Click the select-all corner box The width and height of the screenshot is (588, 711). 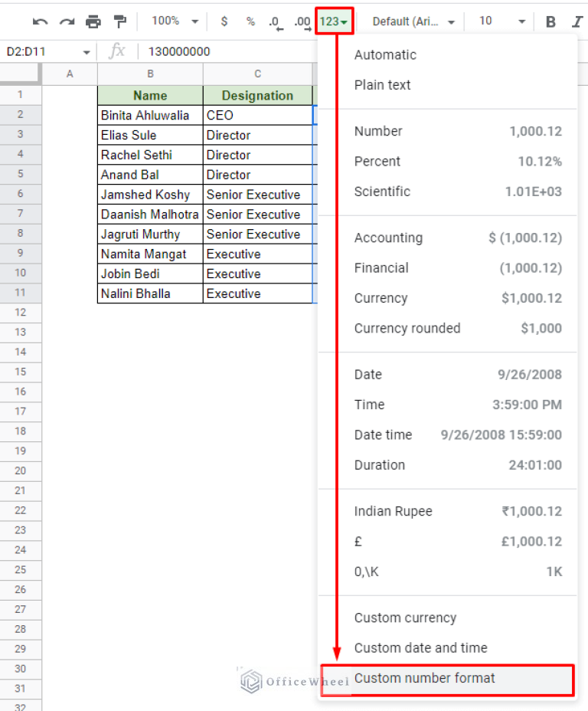21,74
